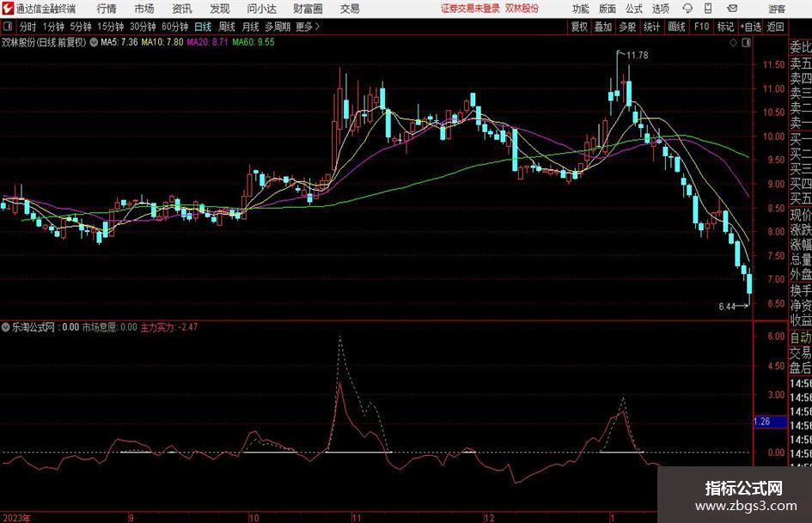Click the 委比 label in the side panel

801,47
